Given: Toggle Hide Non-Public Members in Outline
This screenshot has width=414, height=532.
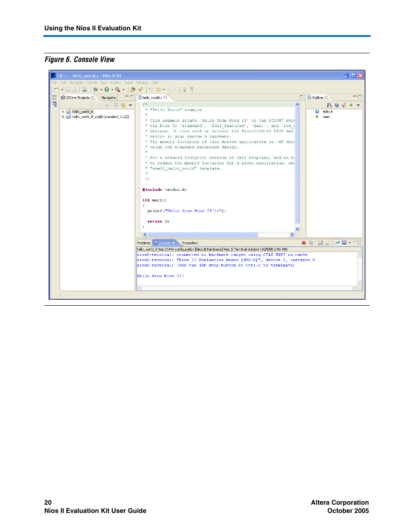Looking at the screenshot, I should (x=351, y=105).
